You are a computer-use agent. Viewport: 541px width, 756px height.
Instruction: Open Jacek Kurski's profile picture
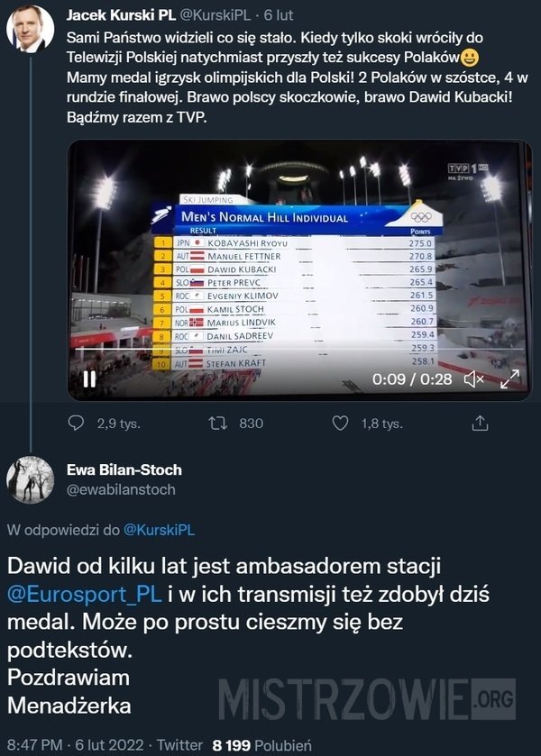(30, 32)
